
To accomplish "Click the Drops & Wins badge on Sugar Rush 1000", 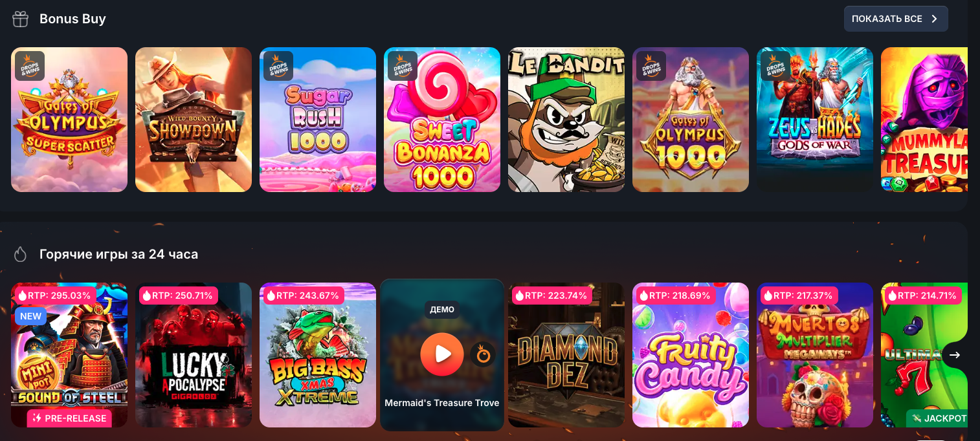I will tap(278, 66).
